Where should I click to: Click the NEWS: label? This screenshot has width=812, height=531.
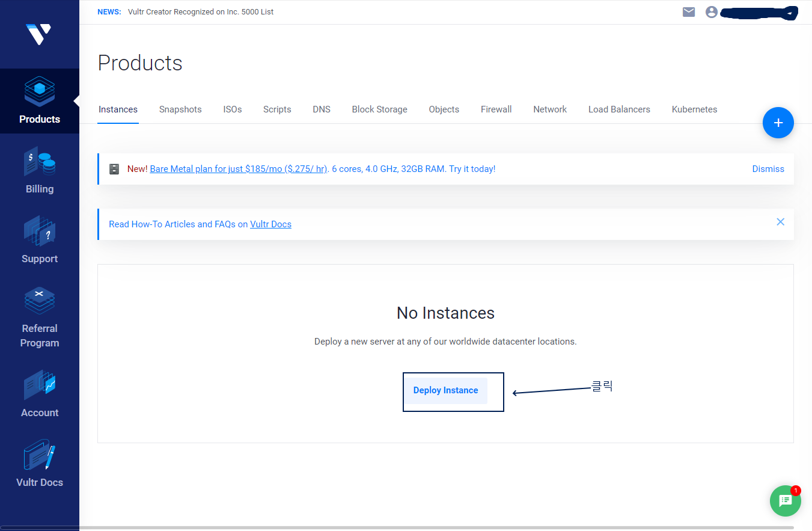pyautogui.click(x=109, y=12)
